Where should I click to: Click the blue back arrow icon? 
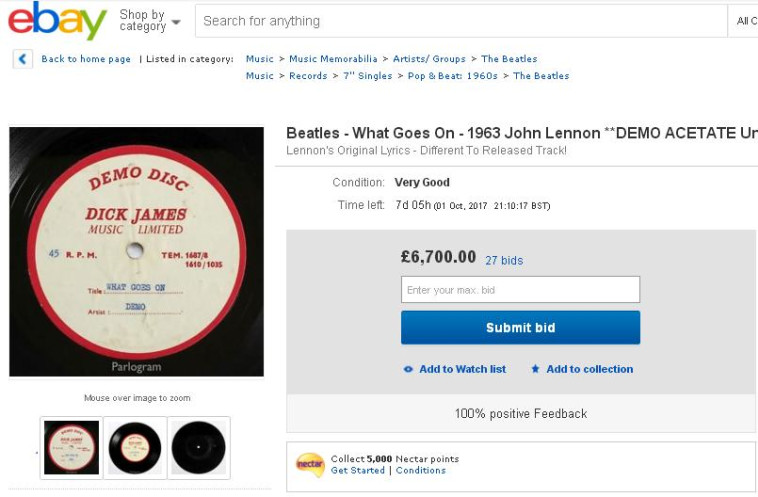click(23, 59)
